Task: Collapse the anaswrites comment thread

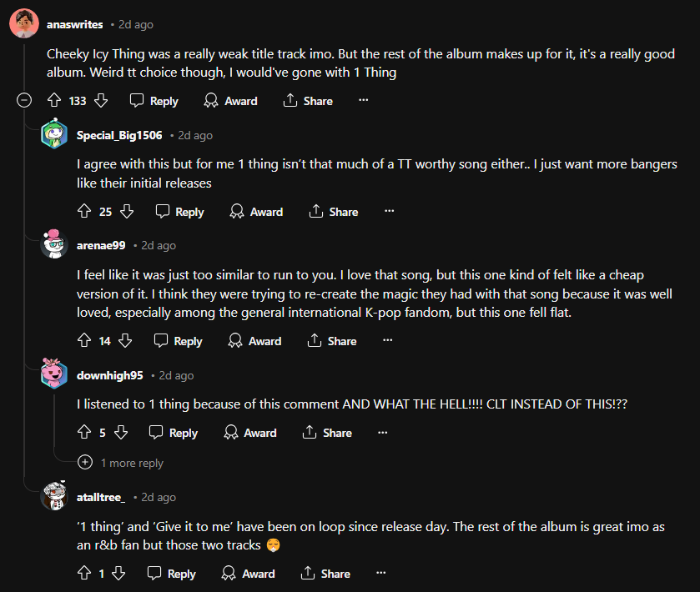Action: (x=25, y=101)
